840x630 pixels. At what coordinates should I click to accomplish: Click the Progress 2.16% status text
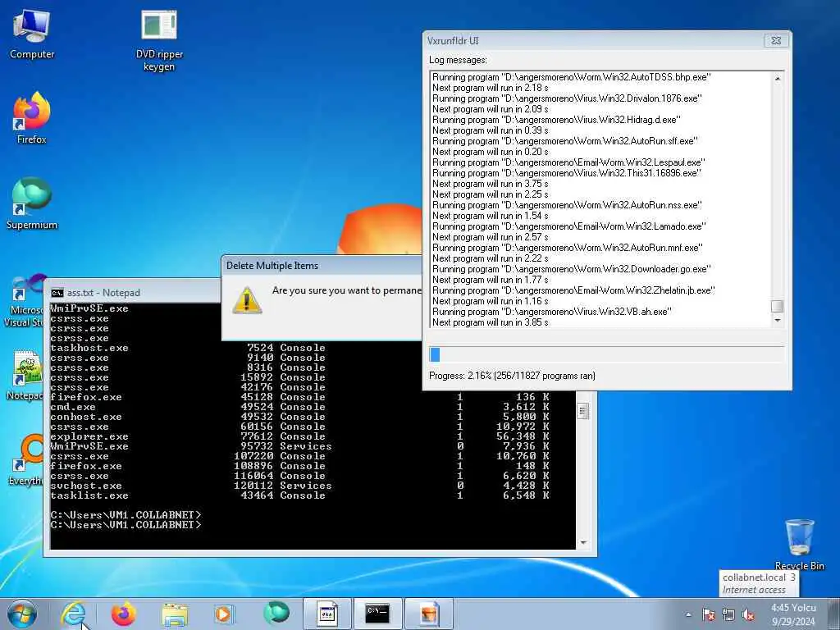point(512,376)
